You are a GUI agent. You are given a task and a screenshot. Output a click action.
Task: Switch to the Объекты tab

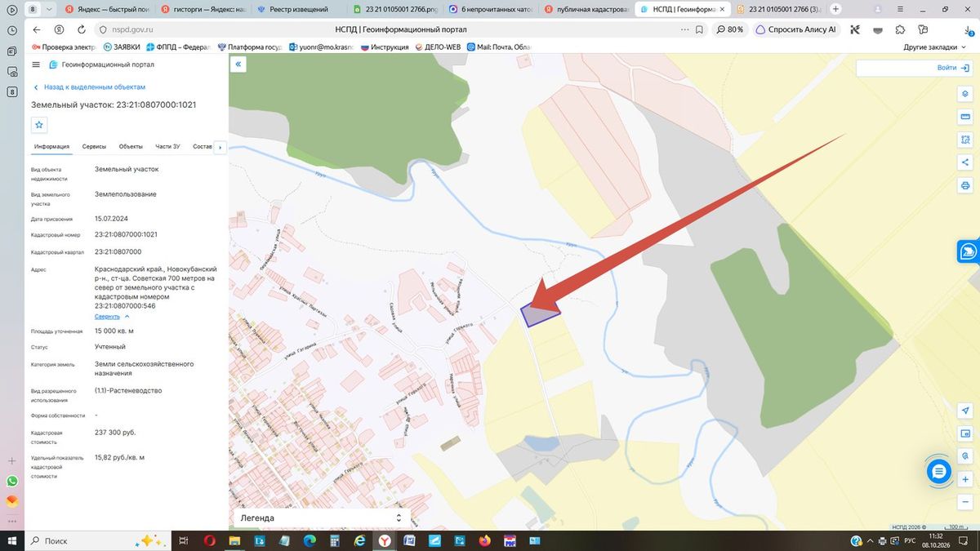coord(131,147)
